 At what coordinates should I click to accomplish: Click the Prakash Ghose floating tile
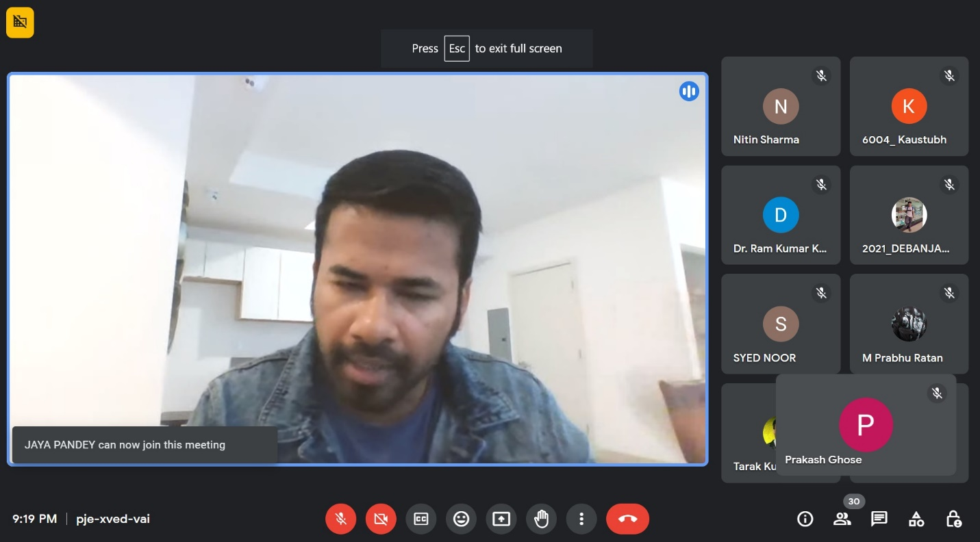[x=866, y=426]
